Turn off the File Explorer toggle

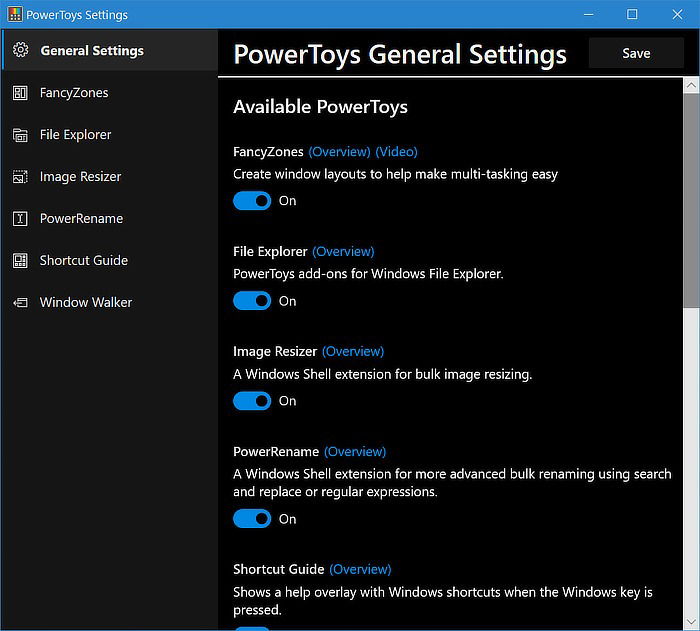click(x=252, y=301)
